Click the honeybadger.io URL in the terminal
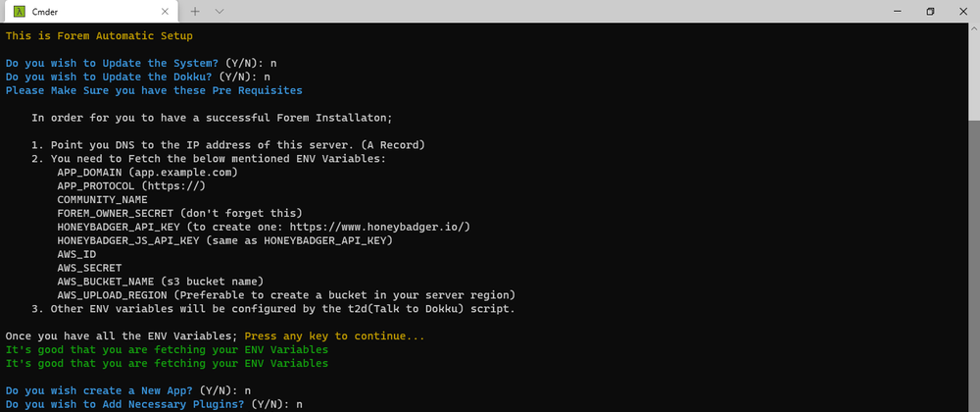This screenshot has height=412, width=980. tap(379, 227)
